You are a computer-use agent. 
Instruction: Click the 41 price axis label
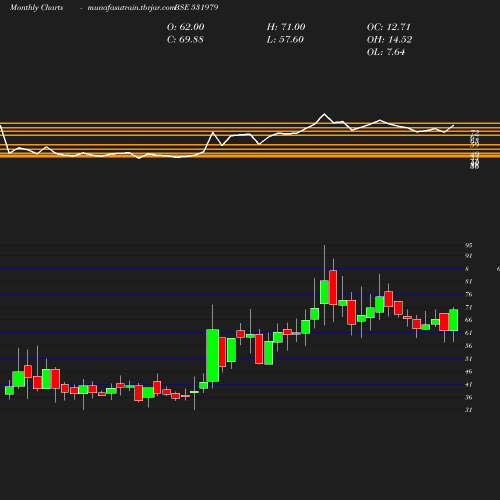click(x=469, y=384)
